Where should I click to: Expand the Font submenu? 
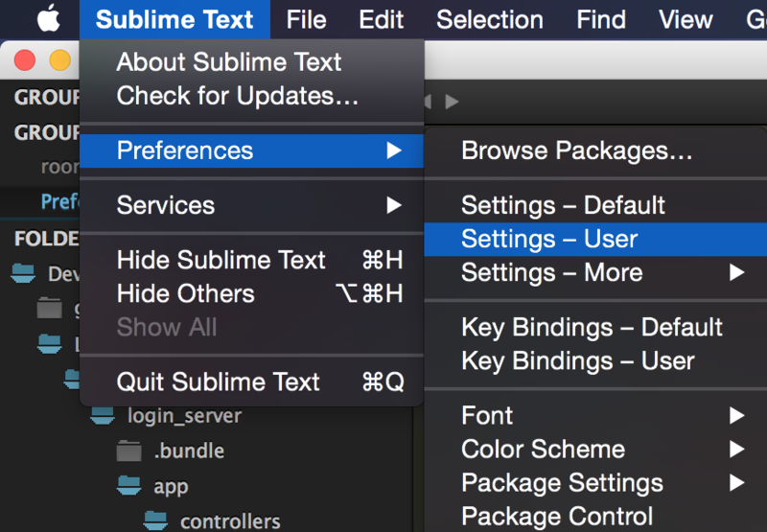736,416
